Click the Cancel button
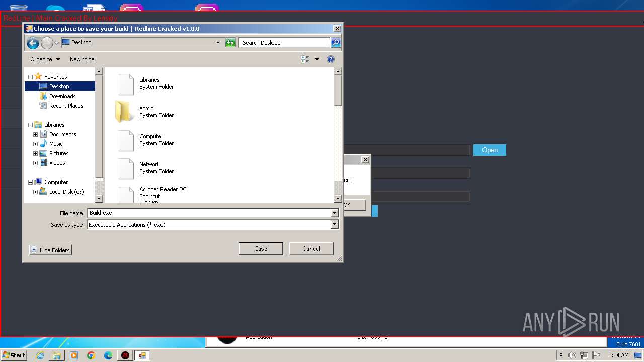Screen dimensions: 644x362 311,249
